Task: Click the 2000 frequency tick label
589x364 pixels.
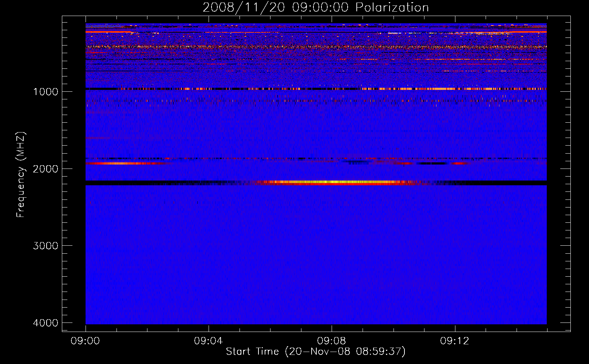Action: [46, 169]
